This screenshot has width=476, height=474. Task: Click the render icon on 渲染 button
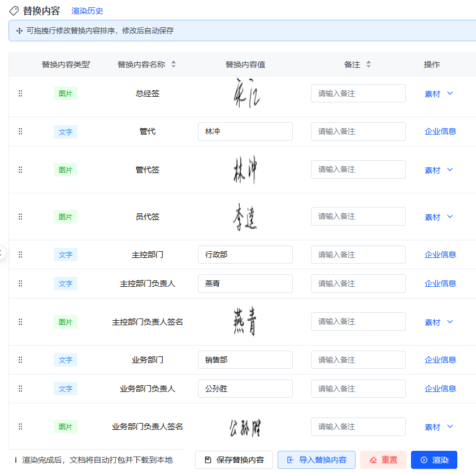(423, 459)
